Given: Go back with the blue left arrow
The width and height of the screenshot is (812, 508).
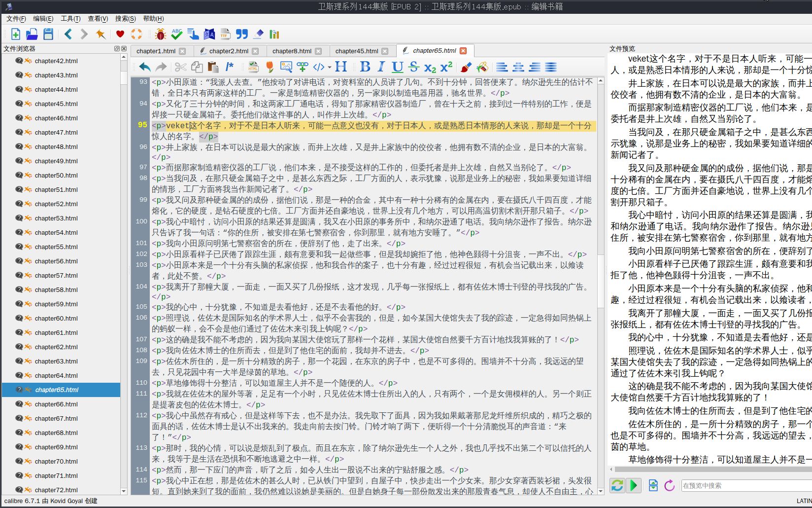Looking at the screenshot, I should pyautogui.click(x=68, y=34).
